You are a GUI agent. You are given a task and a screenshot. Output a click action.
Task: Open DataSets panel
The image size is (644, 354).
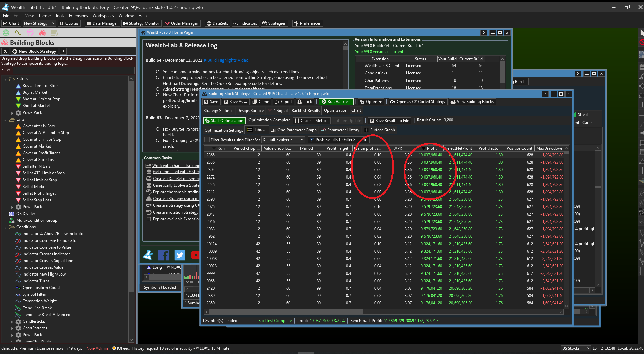pos(217,23)
